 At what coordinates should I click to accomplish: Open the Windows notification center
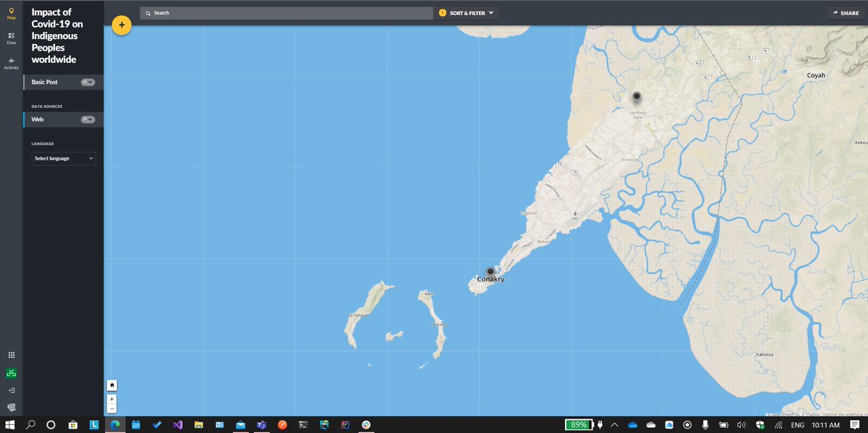854,425
